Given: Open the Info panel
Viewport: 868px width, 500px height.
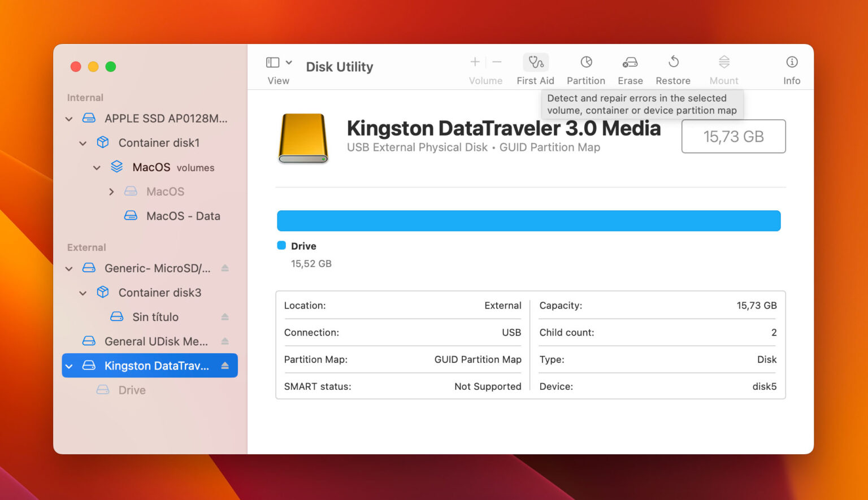Looking at the screenshot, I should (791, 67).
